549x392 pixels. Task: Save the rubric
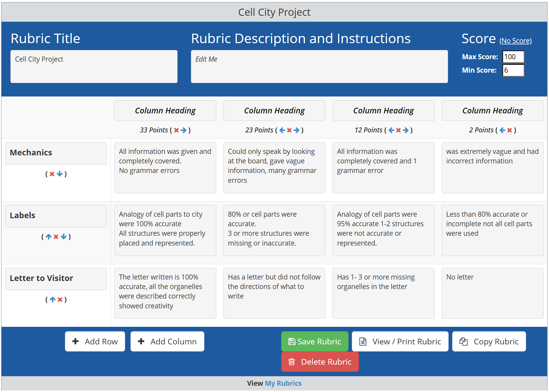(x=315, y=341)
